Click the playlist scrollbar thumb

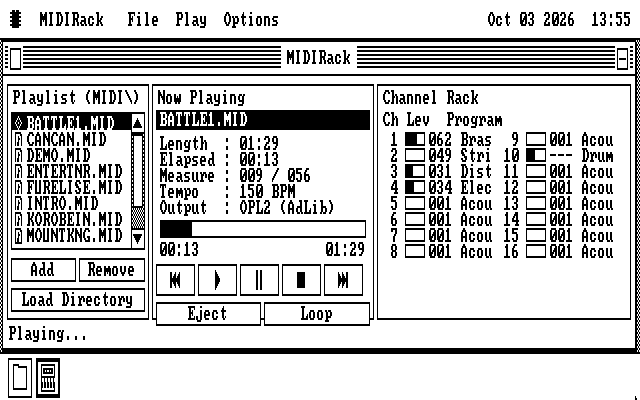(x=138, y=171)
